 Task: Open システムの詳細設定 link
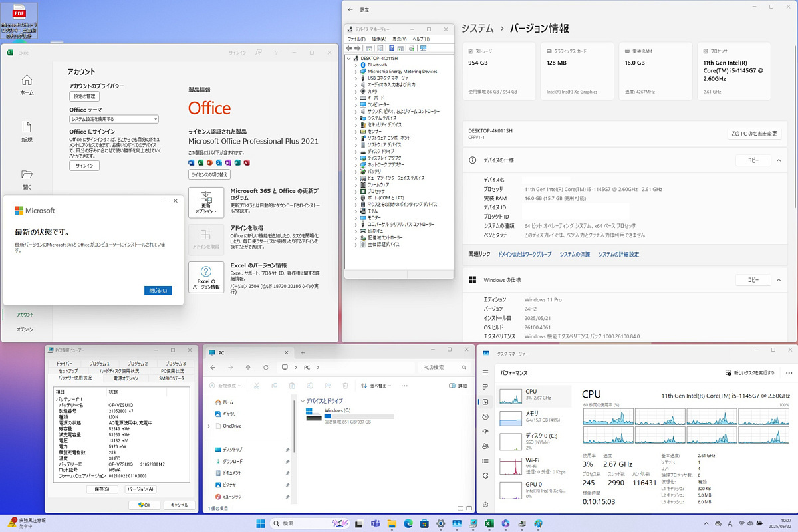click(618, 255)
